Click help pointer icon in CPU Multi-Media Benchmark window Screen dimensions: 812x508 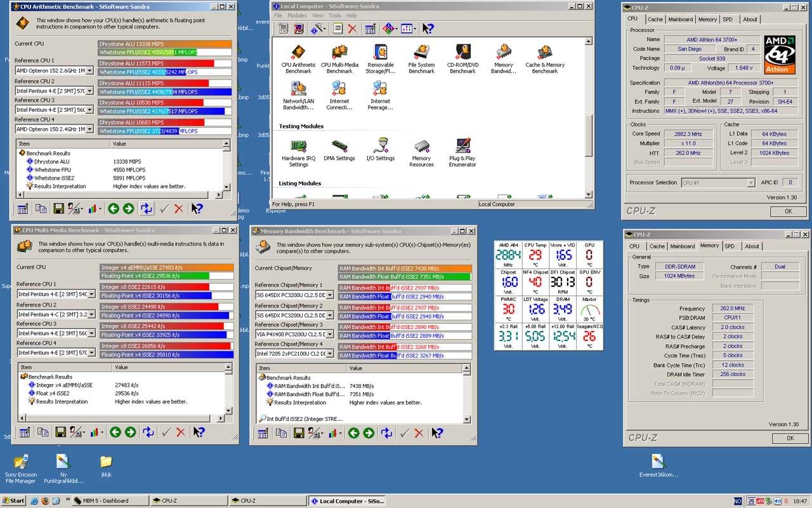coord(199,432)
